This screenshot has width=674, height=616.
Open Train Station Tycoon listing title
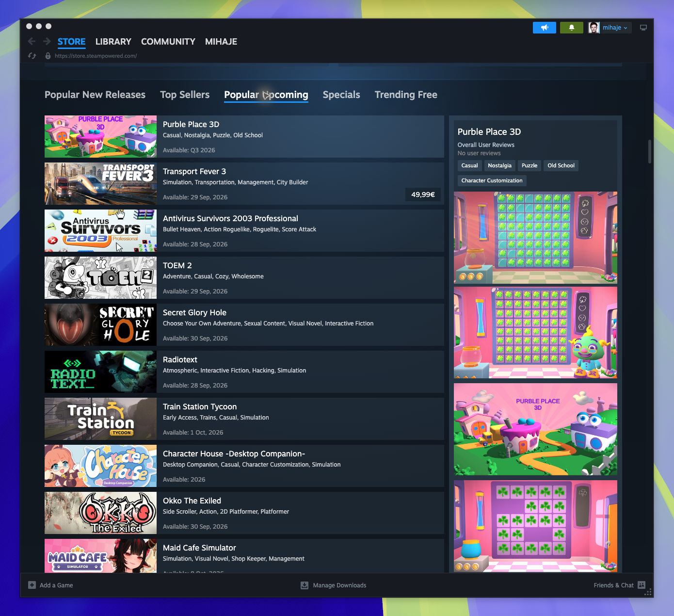pos(200,406)
